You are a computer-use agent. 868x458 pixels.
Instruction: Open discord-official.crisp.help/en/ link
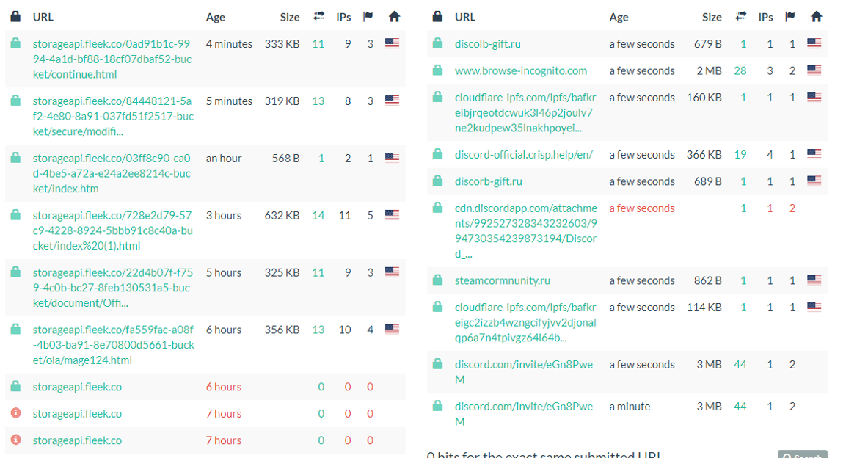[x=524, y=155]
